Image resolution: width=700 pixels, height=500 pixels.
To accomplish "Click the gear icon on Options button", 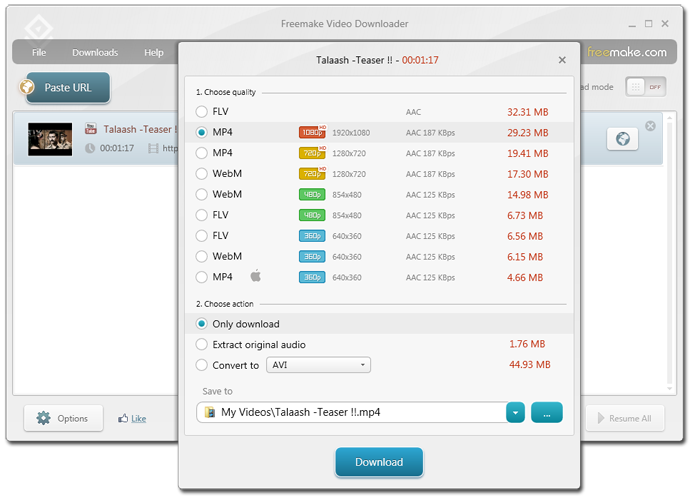I will pyautogui.click(x=43, y=418).
